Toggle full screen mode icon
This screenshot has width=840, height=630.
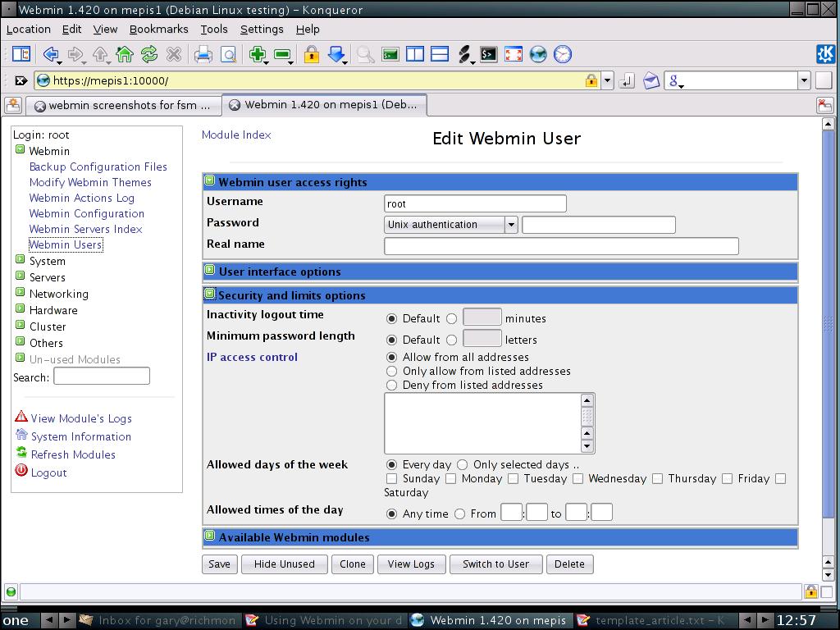[514, 54]
